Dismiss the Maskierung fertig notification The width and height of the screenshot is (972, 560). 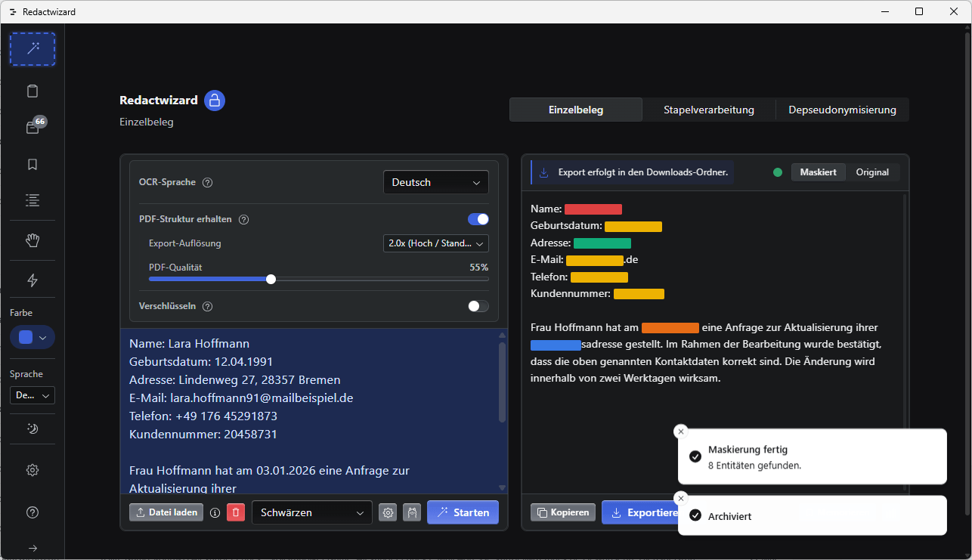(681, 432)
